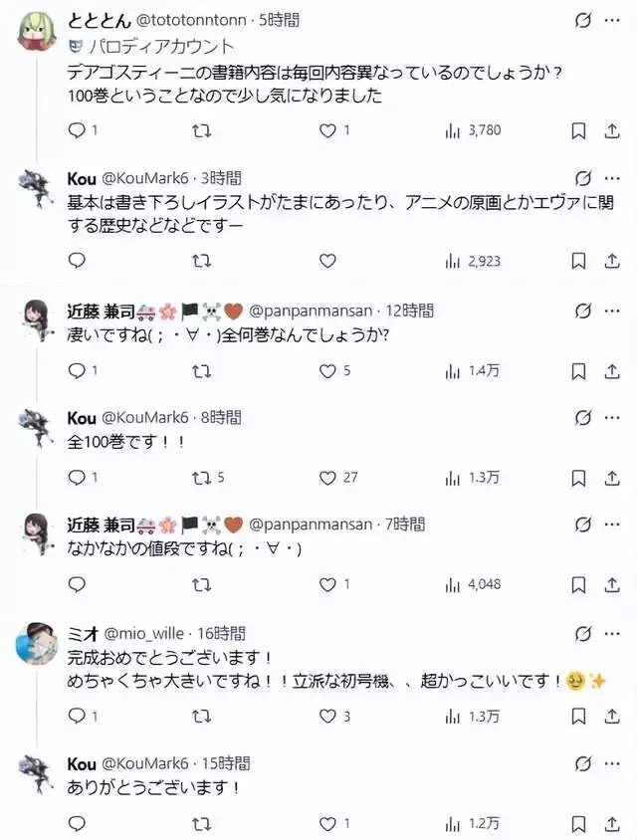Open Grok icon on tototonntonn's tweet
Viewport: 637px width, 840px height.
pos(584,21)
